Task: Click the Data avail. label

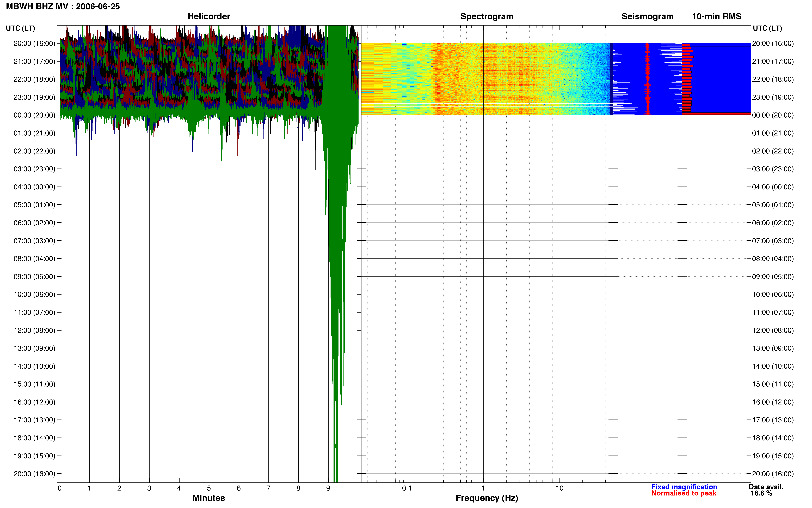Action: tap(766, 487)
